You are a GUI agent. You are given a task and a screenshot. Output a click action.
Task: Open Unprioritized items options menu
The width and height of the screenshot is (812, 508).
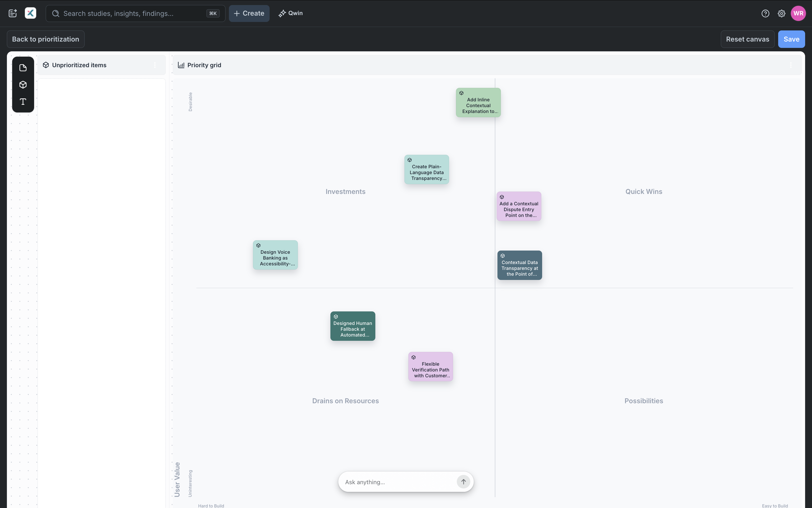click(x=155, y=65)
